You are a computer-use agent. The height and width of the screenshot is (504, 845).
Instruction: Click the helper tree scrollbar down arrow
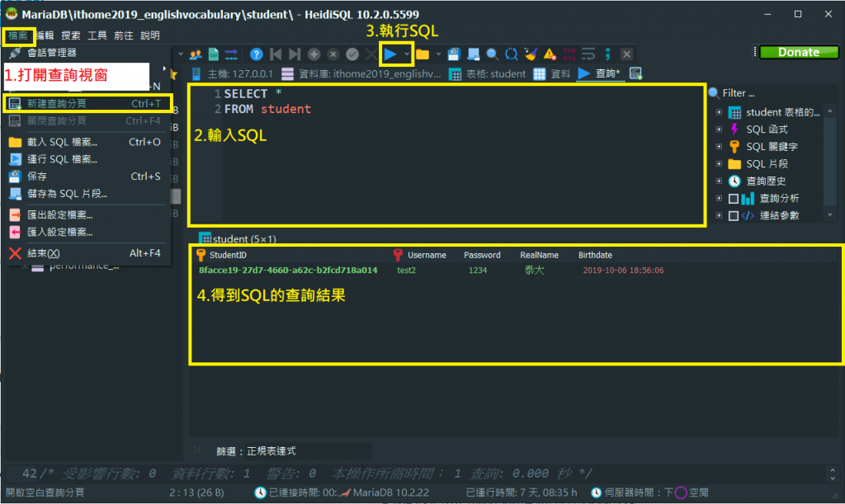pyautogui.click(x=830, y=214)
